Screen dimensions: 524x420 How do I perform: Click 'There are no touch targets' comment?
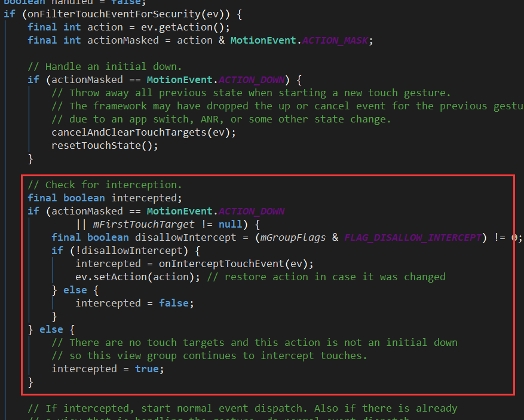point(255,342)
